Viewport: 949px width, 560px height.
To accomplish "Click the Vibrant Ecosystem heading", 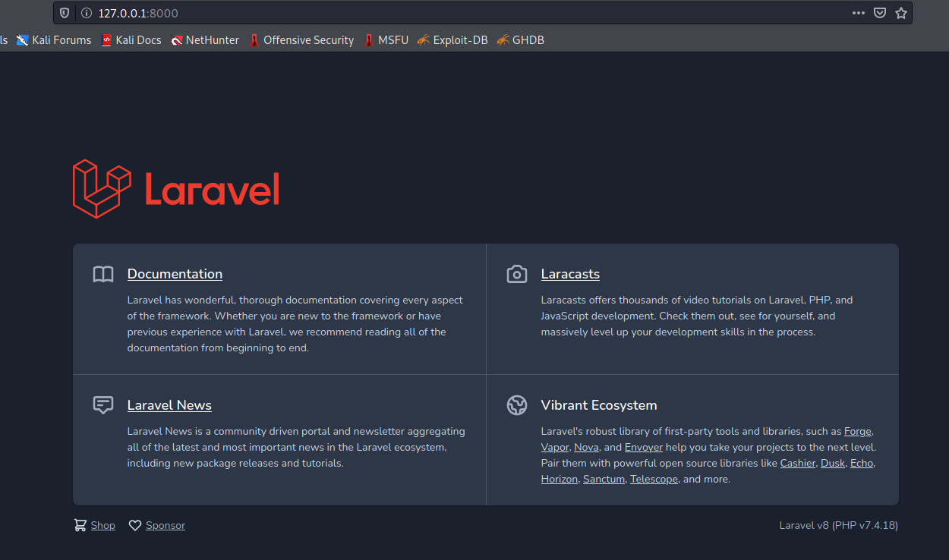I will [599, 405].
